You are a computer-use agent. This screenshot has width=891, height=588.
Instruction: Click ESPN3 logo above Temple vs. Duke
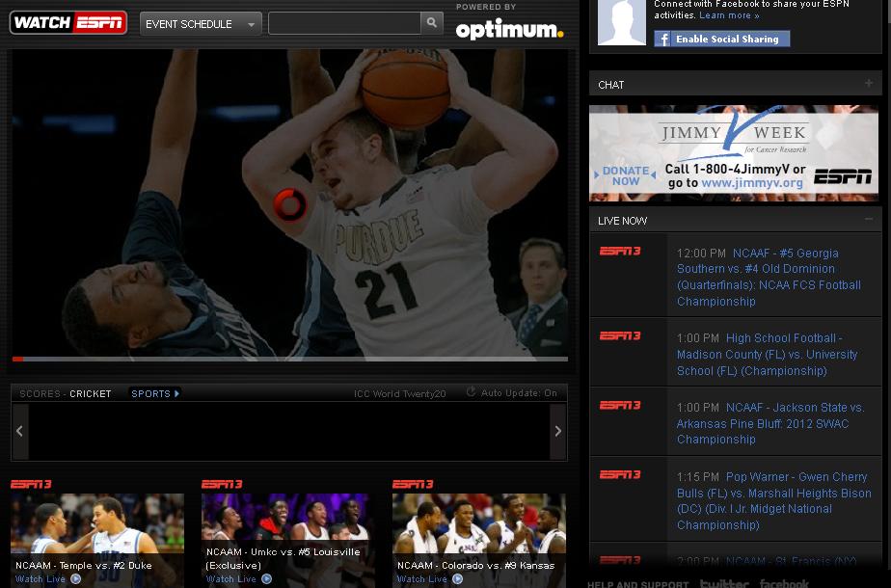(x=31, y=484)
